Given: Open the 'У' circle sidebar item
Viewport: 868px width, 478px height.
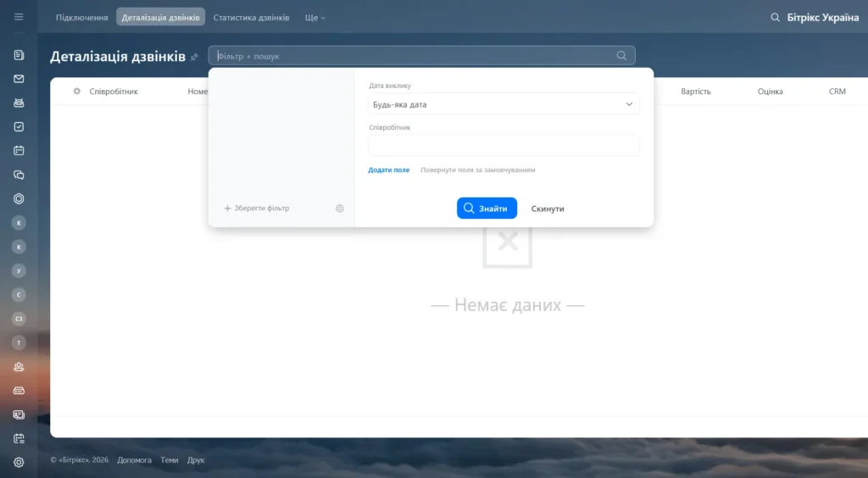Looking at the screenshot, I should (19, 270).
